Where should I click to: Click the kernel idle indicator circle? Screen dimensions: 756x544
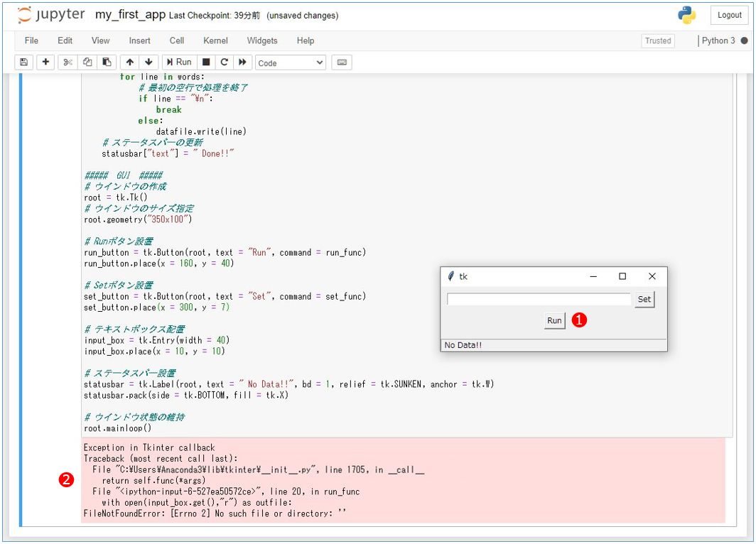[x=744, y=40]
